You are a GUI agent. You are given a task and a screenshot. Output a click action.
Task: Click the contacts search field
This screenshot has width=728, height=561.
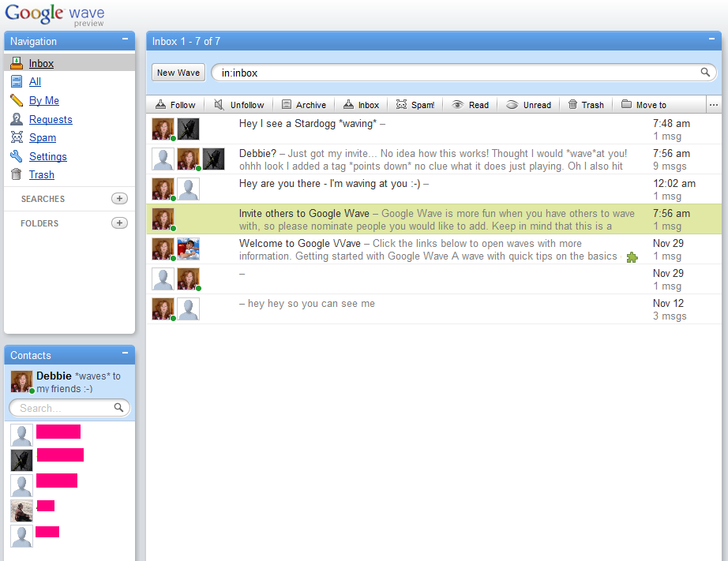coord(63,408)
